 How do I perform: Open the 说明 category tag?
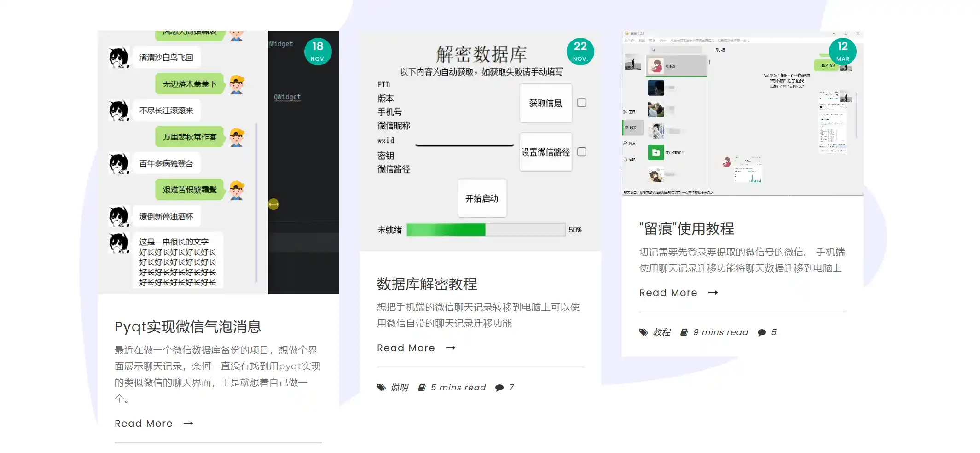coord(399,388)
